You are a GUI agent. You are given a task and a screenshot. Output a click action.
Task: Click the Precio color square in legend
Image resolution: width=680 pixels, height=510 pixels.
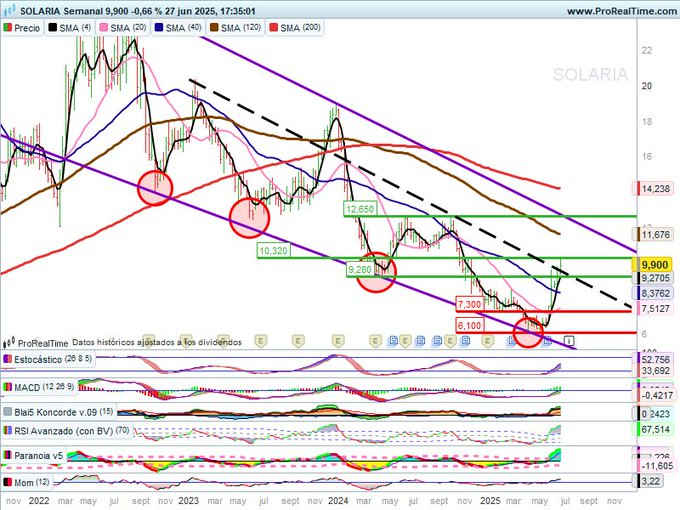click(7, 28)
